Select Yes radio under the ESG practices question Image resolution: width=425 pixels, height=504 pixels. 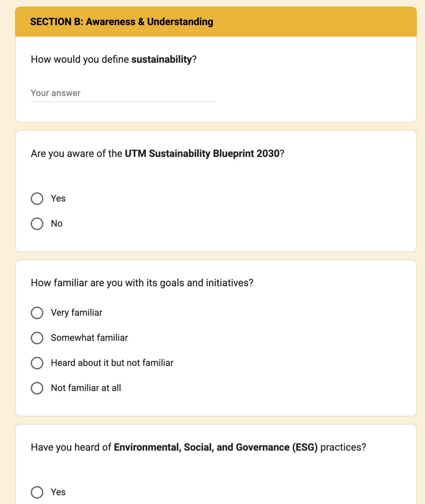click(x=37, y=492)
